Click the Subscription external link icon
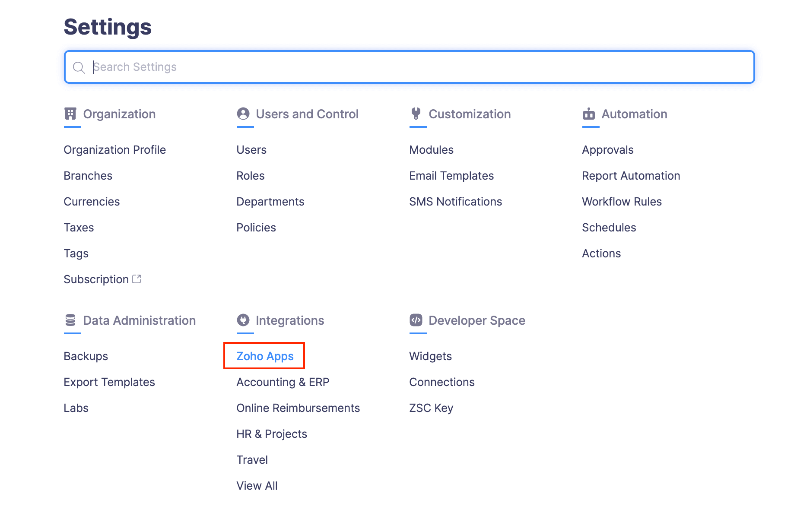Screen dimensions: 794x532 137,279
